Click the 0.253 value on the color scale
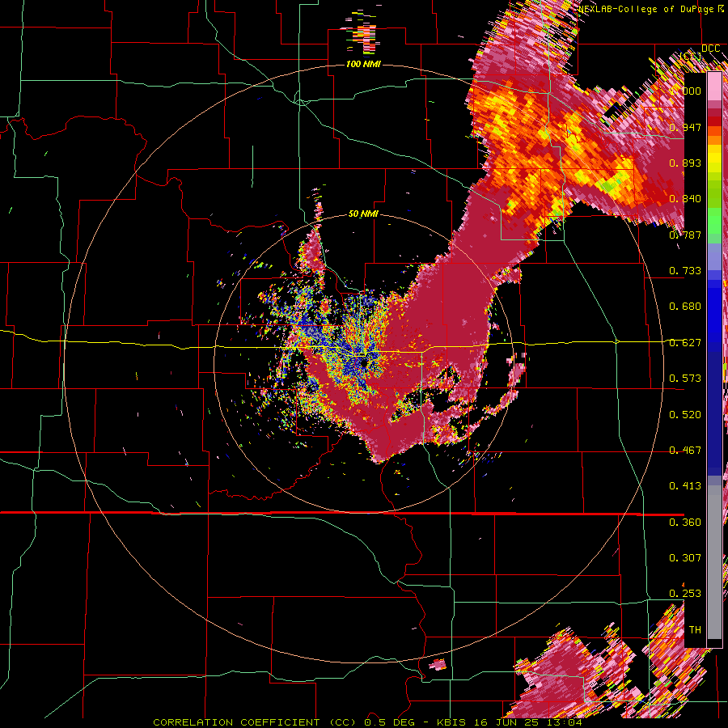This screenshot has height=728, width=728. (x=685, y=594)
